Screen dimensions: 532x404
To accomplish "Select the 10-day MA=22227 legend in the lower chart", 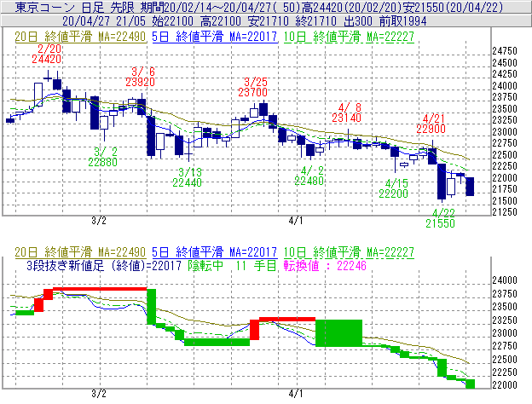I will pos(349,252).
